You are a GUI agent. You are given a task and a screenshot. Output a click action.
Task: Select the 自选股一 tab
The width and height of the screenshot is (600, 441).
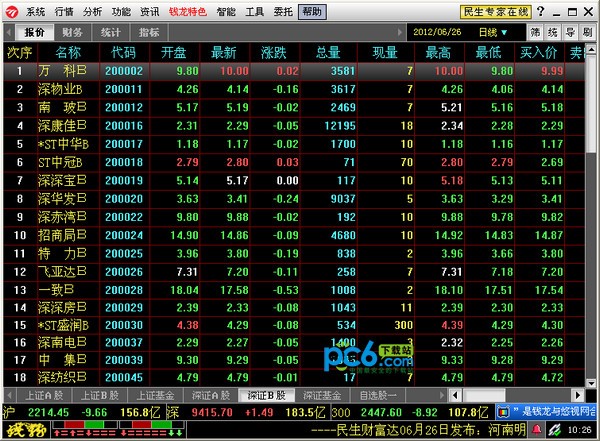click(x=378, y=395)
